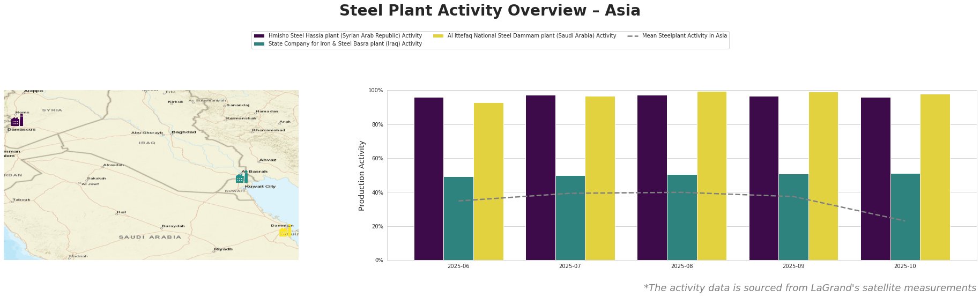Click the purple factory icon near Damascus
The height and width of the screenshot is (297, 980).
coord(17,121)
